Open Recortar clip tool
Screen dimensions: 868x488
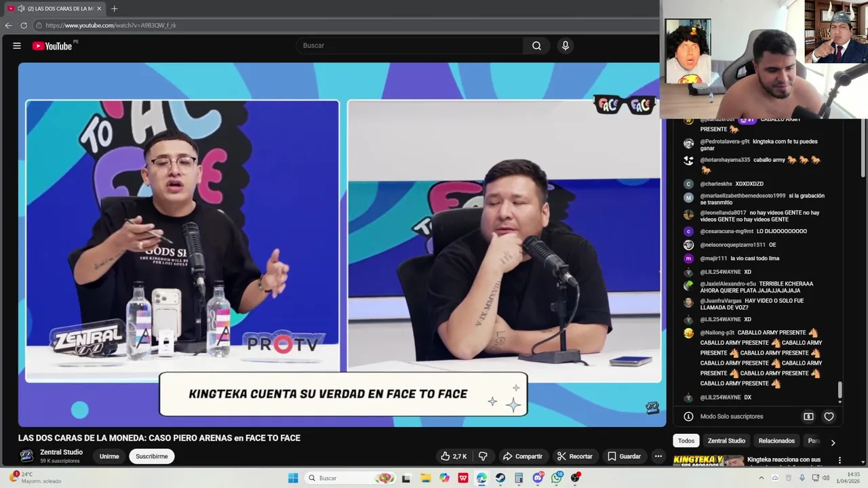point(574,456)
